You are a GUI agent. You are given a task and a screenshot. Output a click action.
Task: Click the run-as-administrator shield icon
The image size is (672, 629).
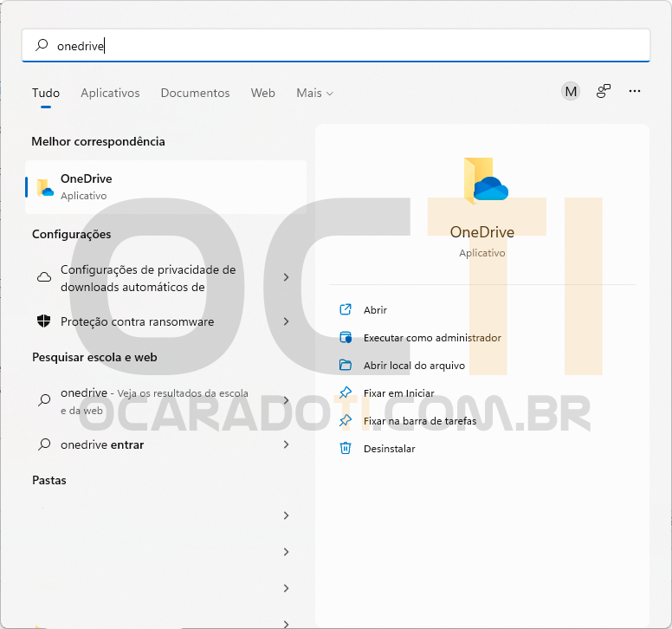coord(346,337)
